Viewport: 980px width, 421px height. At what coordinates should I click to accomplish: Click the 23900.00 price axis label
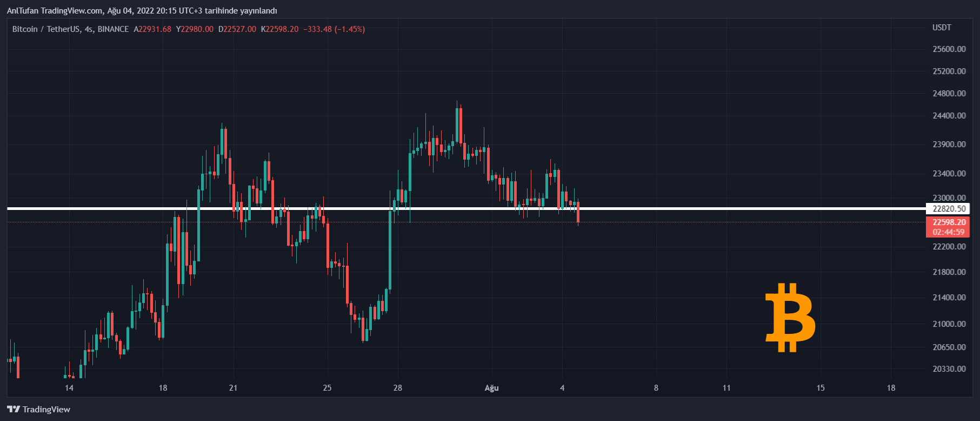point(949,144)
